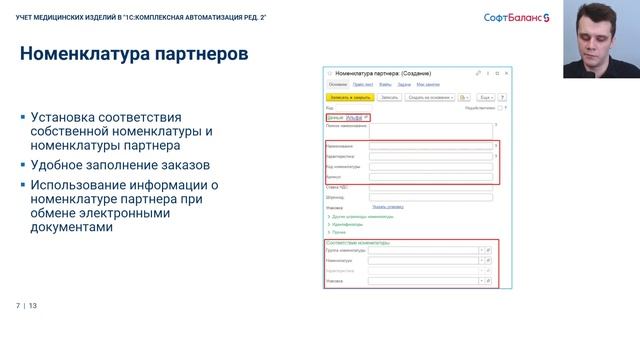Open the Еще dropdown menu
The width and height of the screenshot is (640, 360).
tap(486, 98)
